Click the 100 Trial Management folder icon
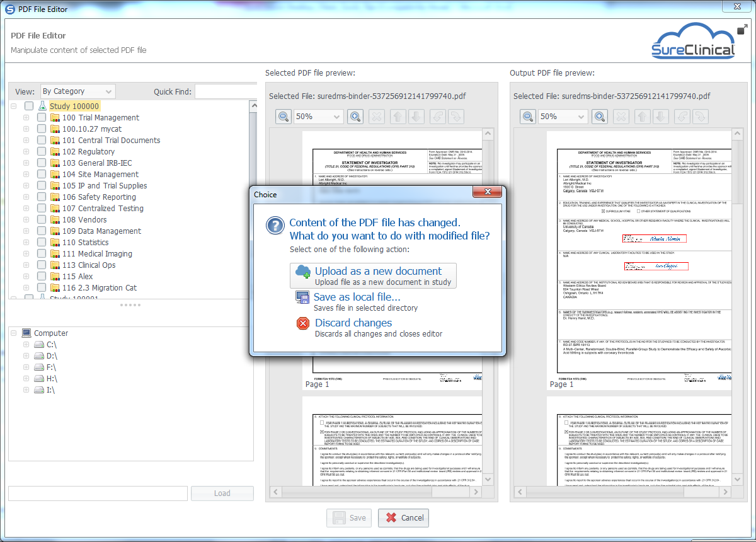Image resolution: width=756 pixels, height=542 pixels. [x=55, y=117]
